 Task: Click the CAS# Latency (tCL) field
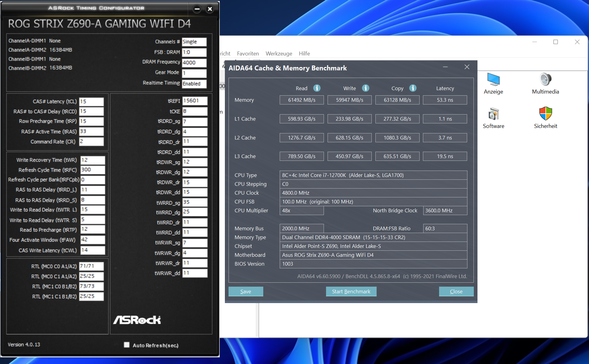(x=91, y=101)
